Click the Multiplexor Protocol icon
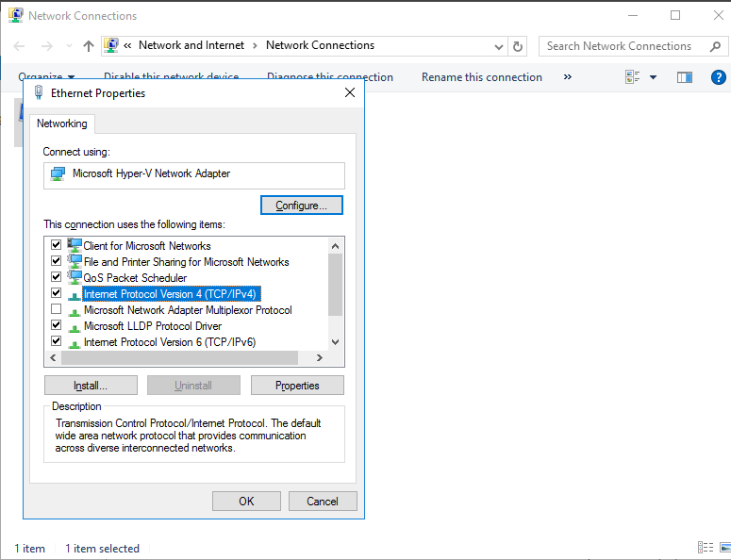Viewport: 731px width, 560px height. pos(75,312)
